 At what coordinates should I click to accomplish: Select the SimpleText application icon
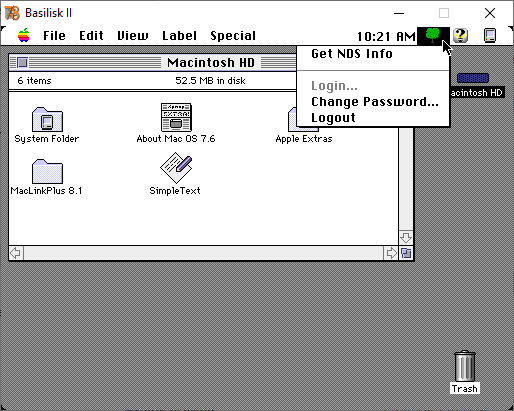pyautogui.click(x=176, y=168)
